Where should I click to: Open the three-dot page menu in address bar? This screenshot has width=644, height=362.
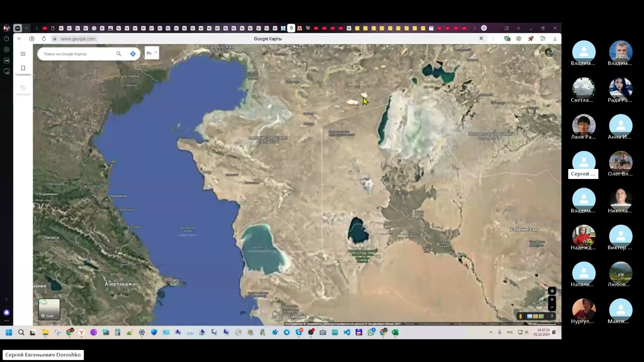click(x=493, y=39)
